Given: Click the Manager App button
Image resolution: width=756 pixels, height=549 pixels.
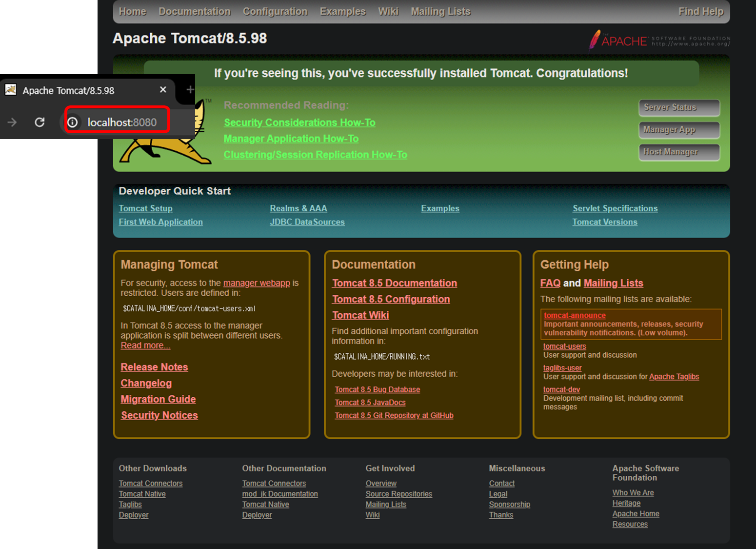Looking at the screenshot, I should 679,130.
